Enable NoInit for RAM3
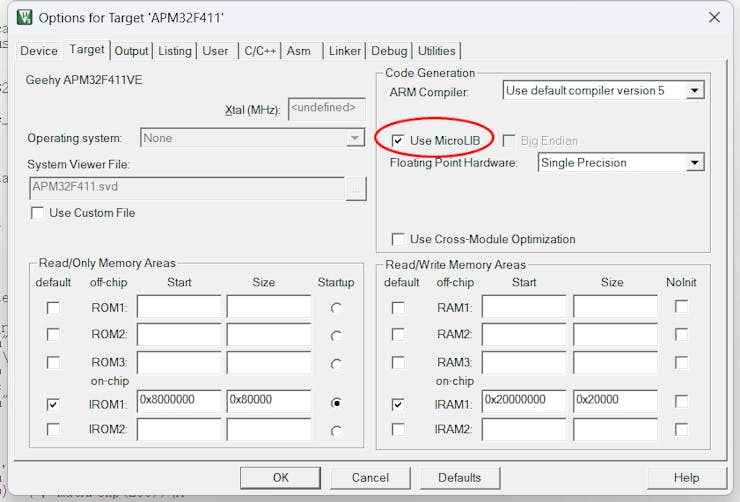This screenshot has width=740, height=502. [x=681, y=363]
